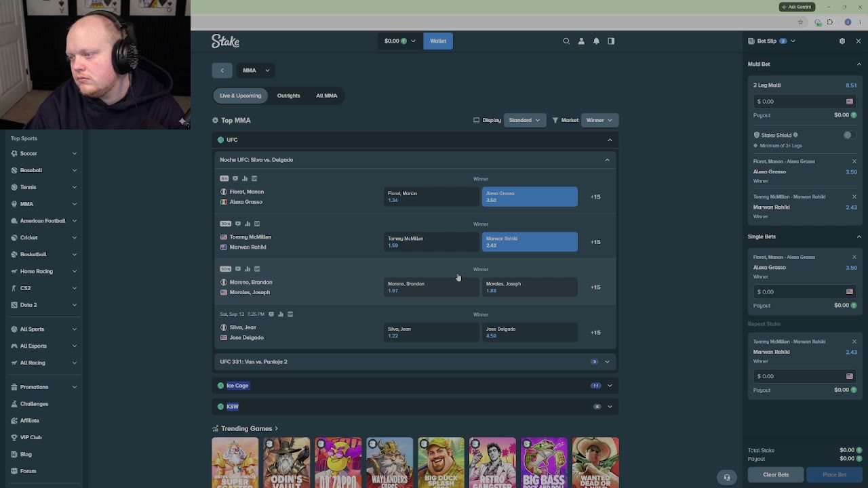Image resolution: width=868 pixels, height=488 pixels.
Task: Open bet slip settings hexagon icon
Action: tap(842, 41)
